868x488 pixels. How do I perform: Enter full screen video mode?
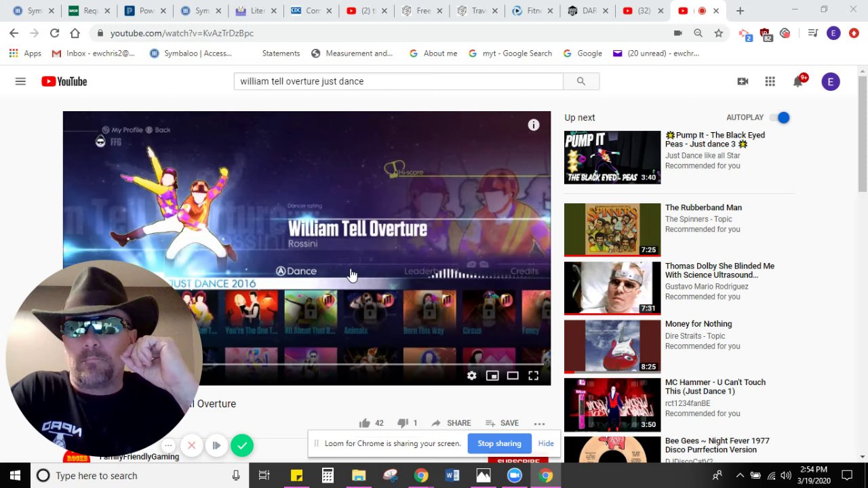click(x=534, y=375)
